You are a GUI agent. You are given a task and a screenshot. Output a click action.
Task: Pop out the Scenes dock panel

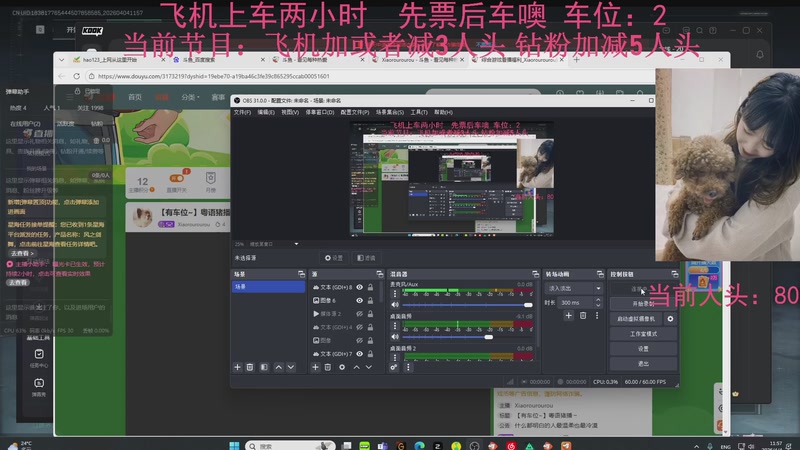click(302, 274)
